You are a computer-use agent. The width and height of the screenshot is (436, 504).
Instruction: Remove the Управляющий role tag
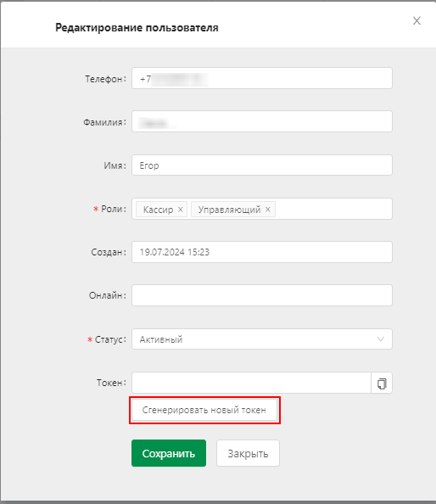coord(268,210)
